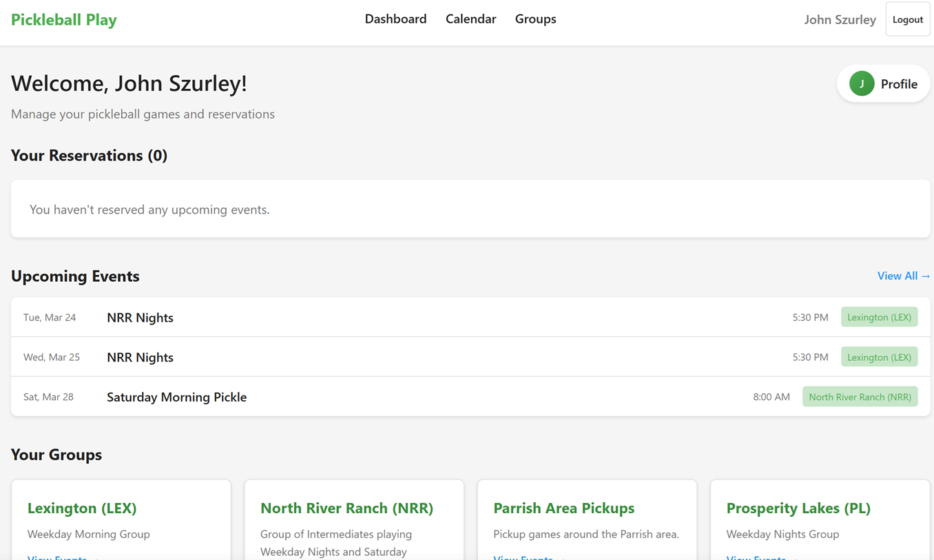This screenshot has height=560, width=934.
Task: Open the Groups nav item
Action: pyautogui.click(x=535, y=19)
